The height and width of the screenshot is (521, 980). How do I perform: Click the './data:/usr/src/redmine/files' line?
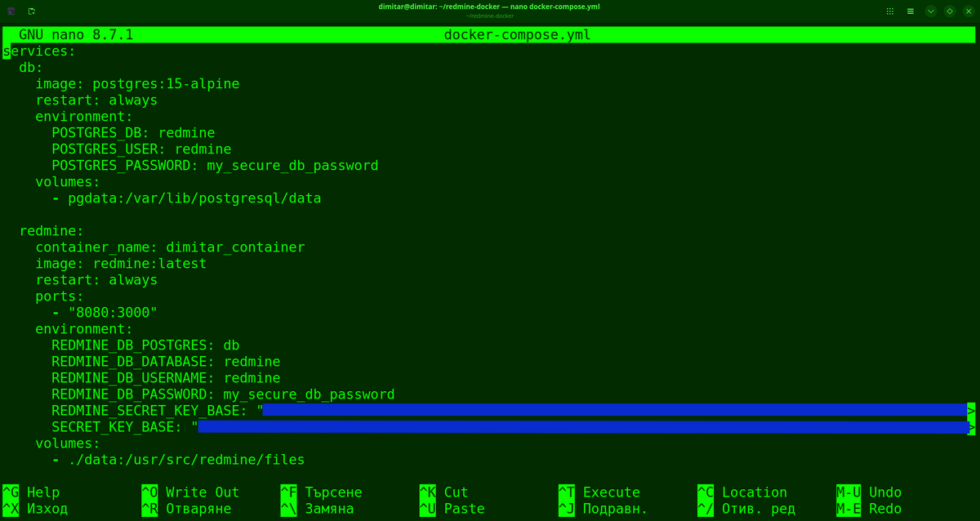coord(186,460)
